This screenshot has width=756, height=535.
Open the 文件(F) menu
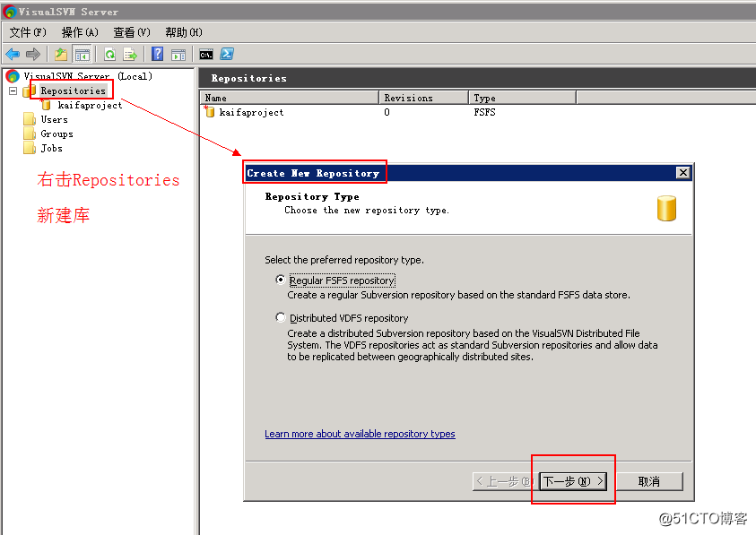(x=28, y=32)
